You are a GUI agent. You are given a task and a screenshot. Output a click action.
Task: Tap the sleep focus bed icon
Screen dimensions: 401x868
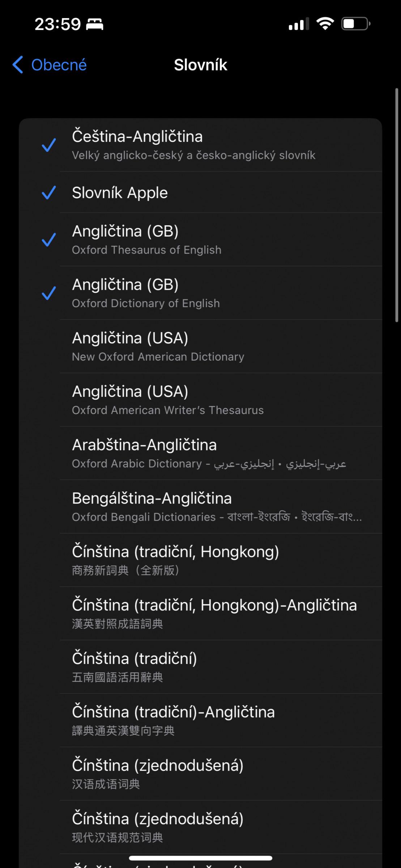tap(95, 25)
